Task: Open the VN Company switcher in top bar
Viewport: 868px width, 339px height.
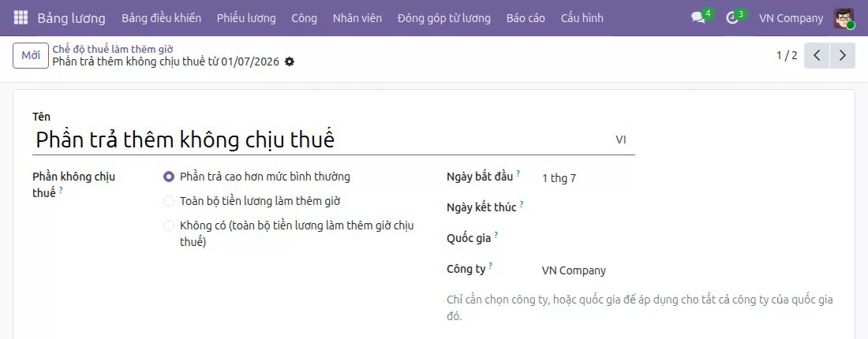Action: (791, 18)
